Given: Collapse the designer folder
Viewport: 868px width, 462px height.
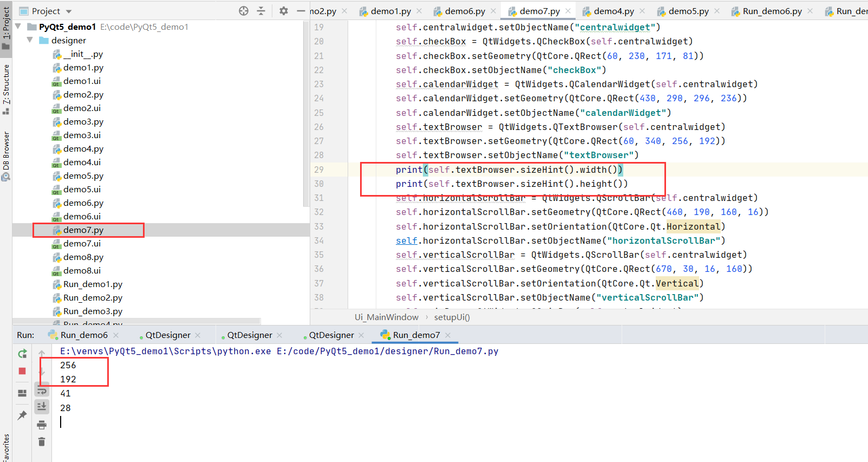Looking at the screenshot, I should [30, 40].
